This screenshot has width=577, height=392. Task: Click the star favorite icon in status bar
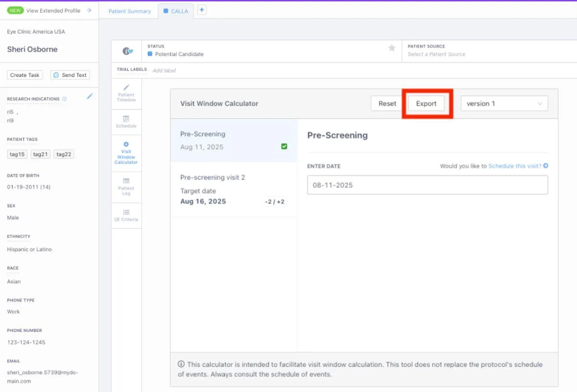pos(392,48)
